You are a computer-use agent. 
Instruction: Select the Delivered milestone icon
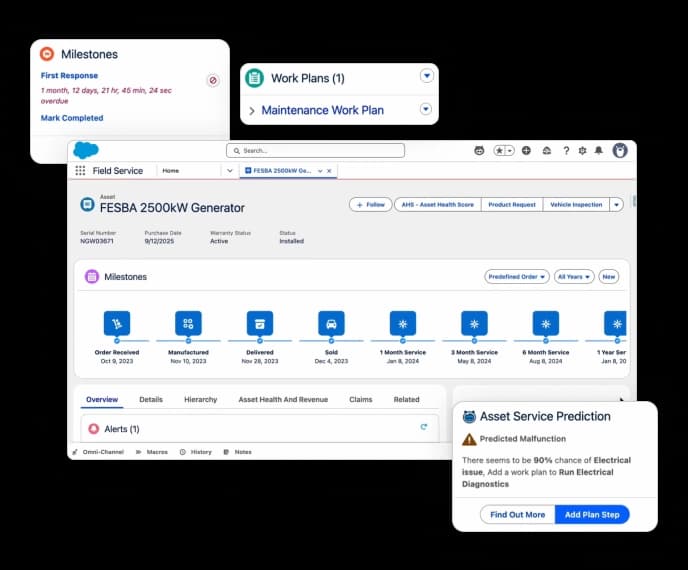tap(260, 324)
